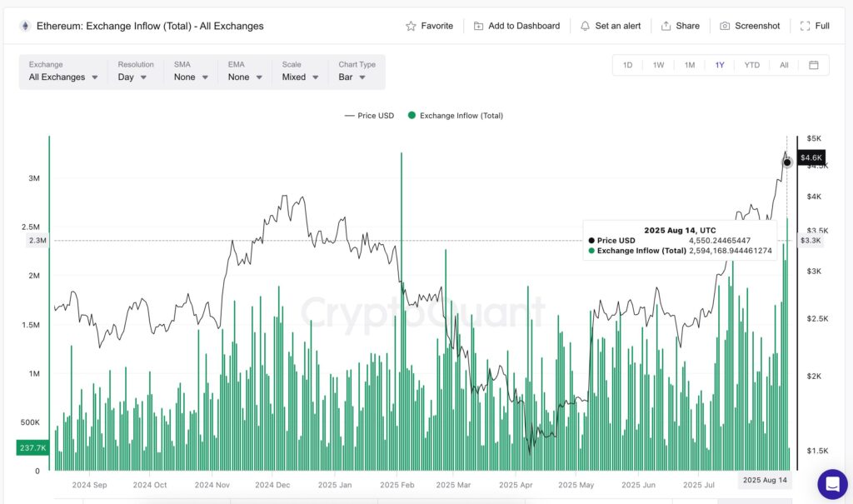853x504 pixels.
Task: Open the Exchange dropdown showing All Exchanges
Action: [62, 77]
